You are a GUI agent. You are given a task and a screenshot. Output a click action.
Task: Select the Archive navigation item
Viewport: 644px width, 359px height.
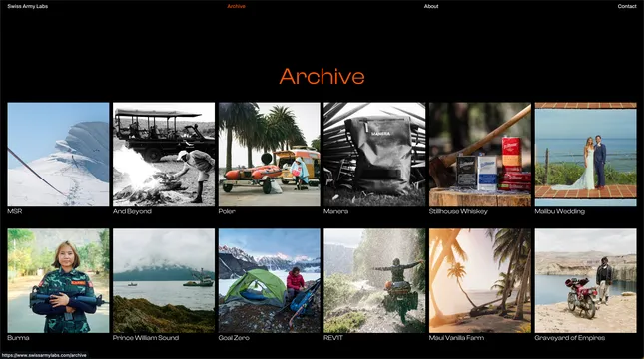(x=237, y=6)
